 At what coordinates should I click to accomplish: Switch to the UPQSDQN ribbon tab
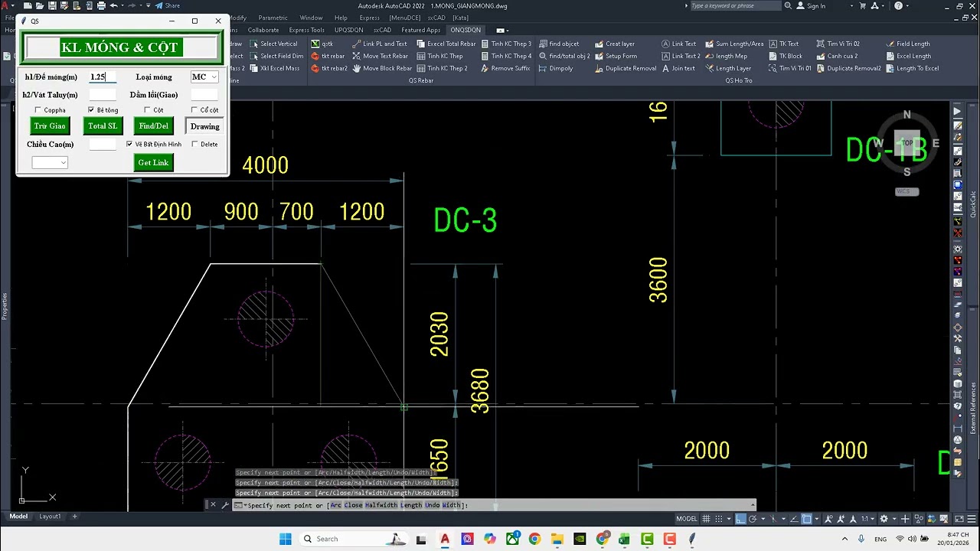[348, 30]
